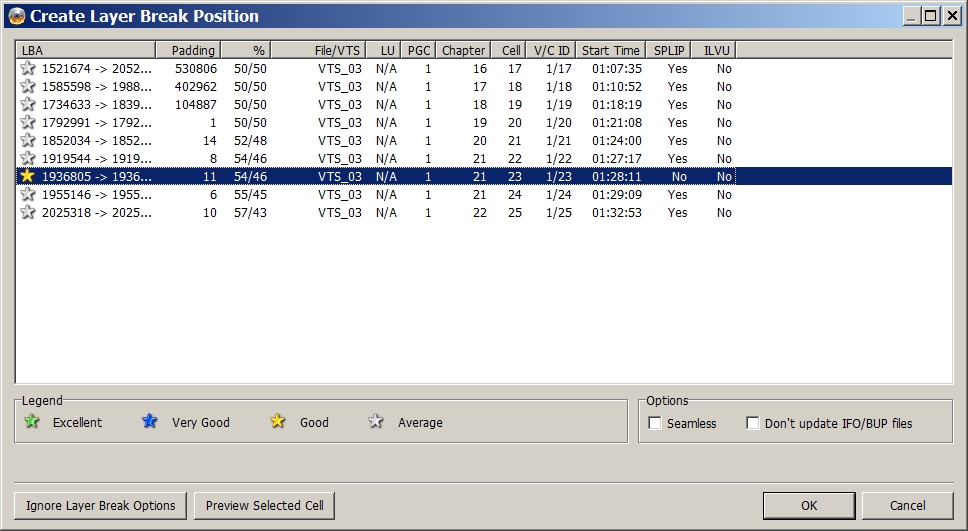The height and width of the screenshot is (531, 968).
Task: Click the blue Very Good legend star
Action: [150, 422]
